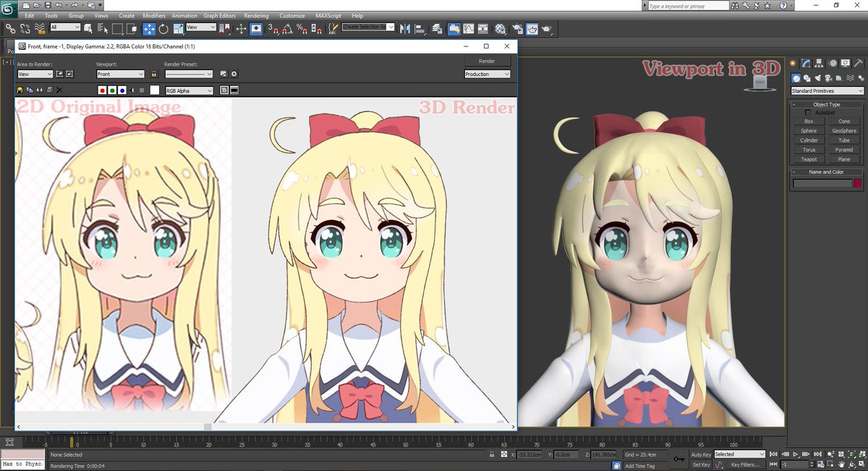This screenshot has width=868, height=471.
Task: Open the Create Selection Set dropdown
Action: [x=368, y=27]
